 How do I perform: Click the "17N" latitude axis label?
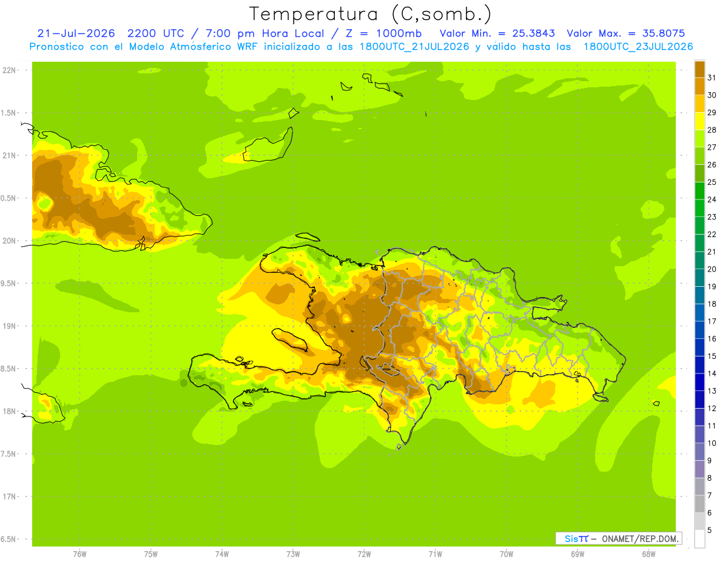[x=9, y=497]
